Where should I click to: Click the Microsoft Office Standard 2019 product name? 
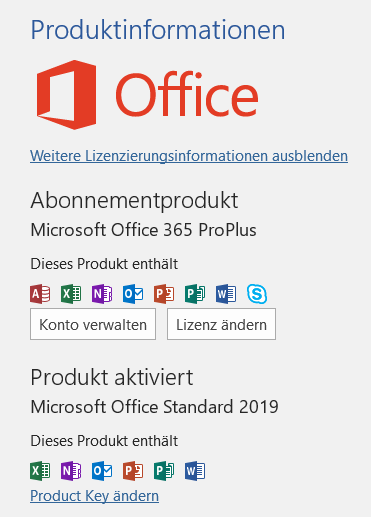tap(154, 407)
